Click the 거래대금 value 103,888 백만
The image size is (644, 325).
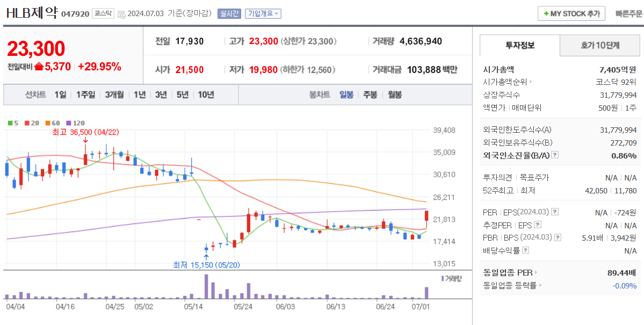pos(432,69)
